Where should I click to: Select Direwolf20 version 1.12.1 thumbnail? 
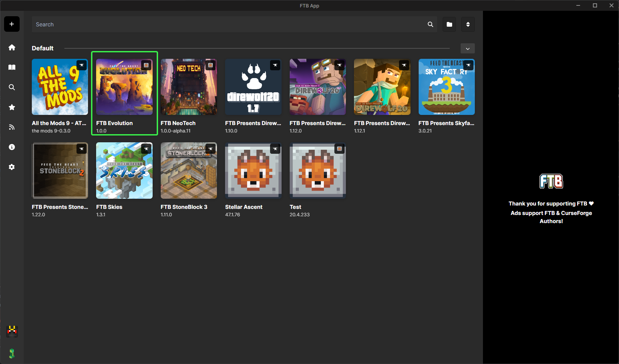point(382,87)
